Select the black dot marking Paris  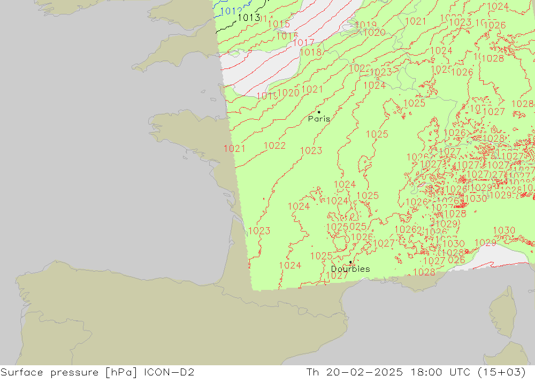pos(319,112)
